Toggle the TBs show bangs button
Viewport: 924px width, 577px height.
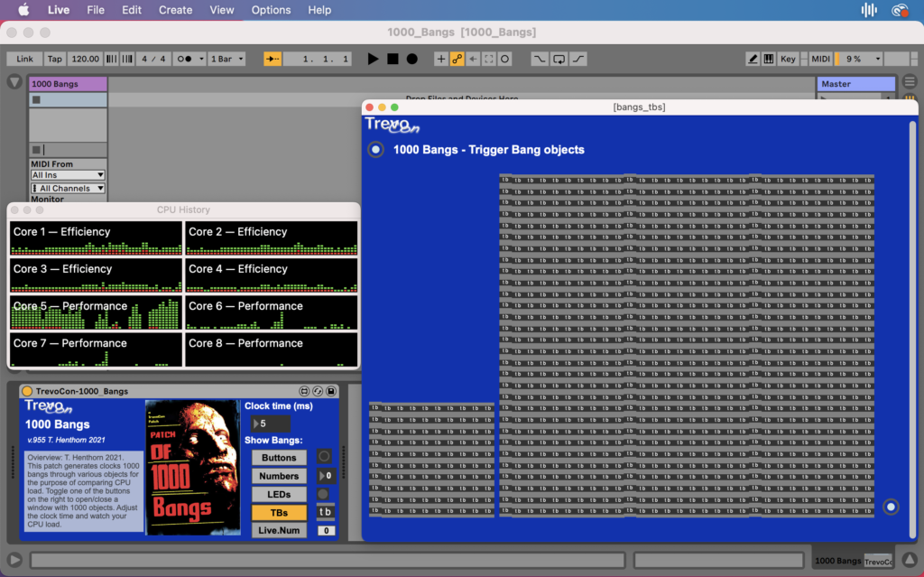pos(279,512)
